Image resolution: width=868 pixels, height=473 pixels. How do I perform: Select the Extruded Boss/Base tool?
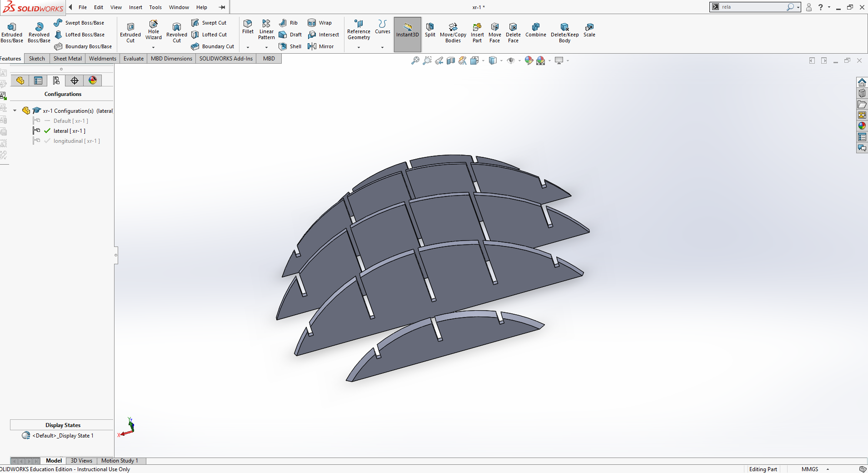pos(12,32)
